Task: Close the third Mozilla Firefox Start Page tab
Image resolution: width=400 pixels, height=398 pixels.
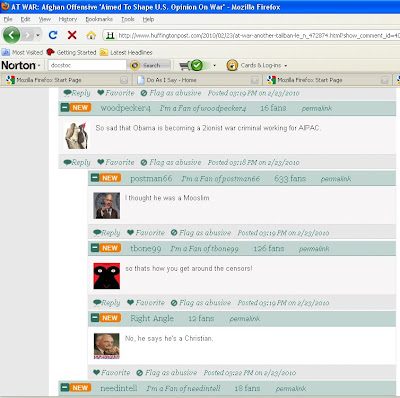Action: point(384,80)
